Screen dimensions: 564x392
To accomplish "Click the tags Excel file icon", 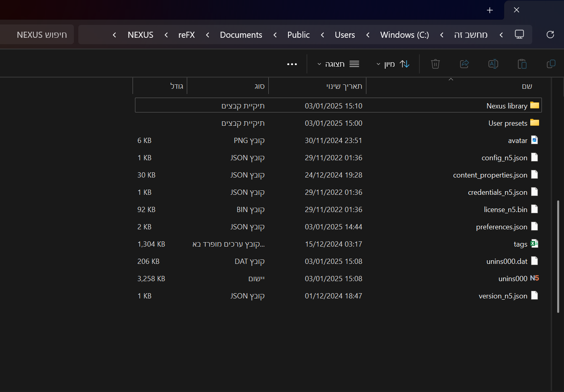I will point(535,243).
